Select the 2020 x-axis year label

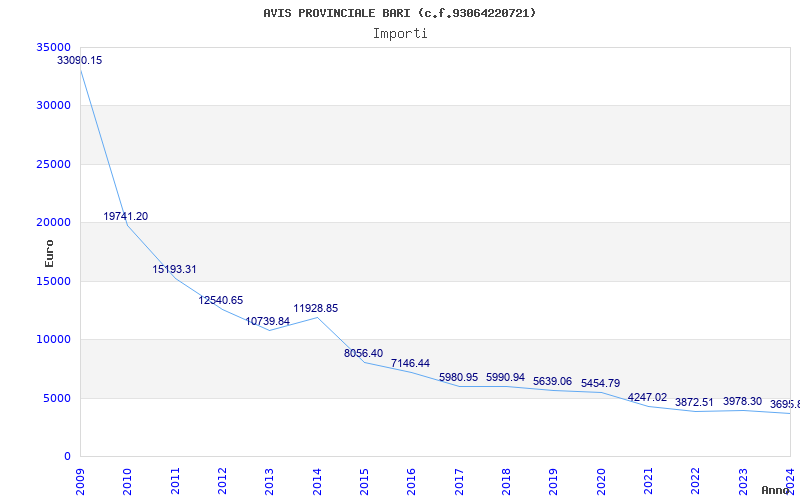pos(601,482)
